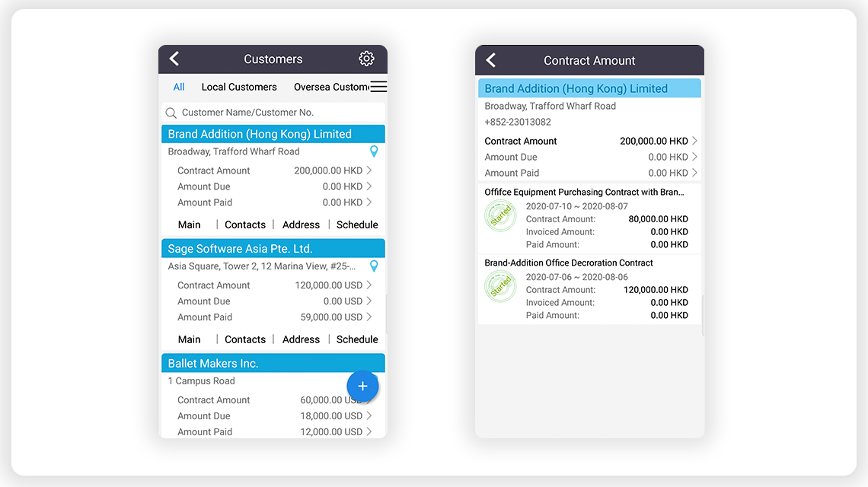
Task: Go back from the Contract Amount screen
Action: click(x=491, y=60)
